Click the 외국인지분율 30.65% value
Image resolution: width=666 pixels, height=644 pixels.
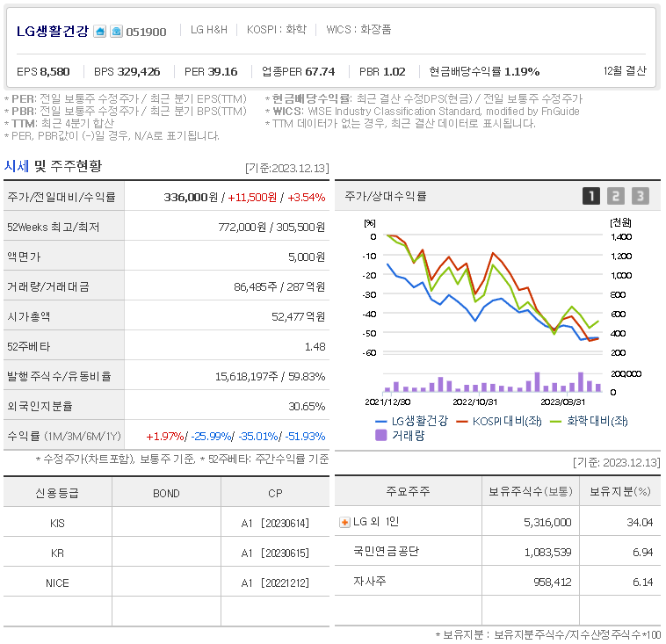click(307, 407)
